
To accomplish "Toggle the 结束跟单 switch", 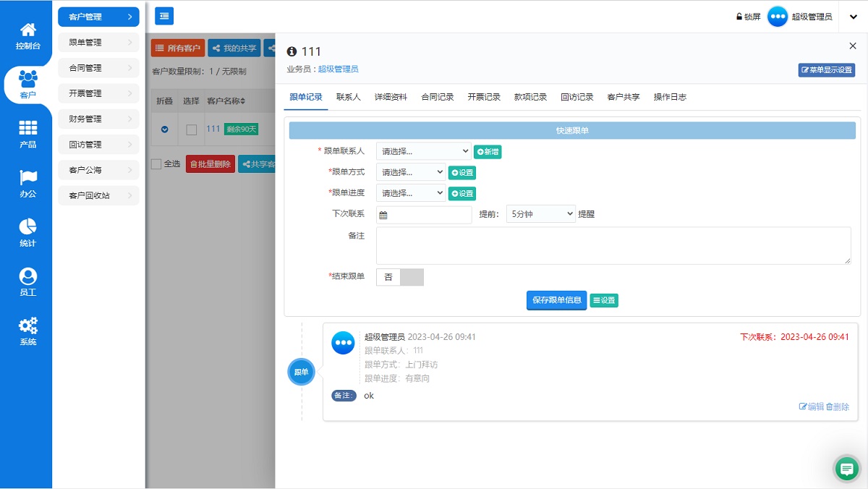I will pos(400,277).
